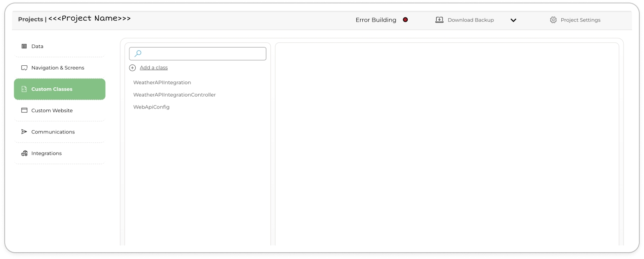Click the Data table icon in sidebar
Image resolution: width=644 pixels, height=259 pixels.
click(x=24, y=46)
